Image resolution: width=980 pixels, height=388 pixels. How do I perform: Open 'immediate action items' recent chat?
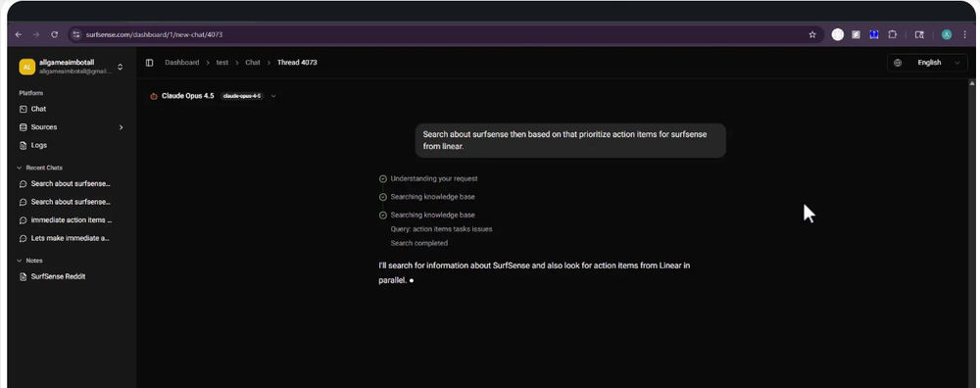point(72,219)
